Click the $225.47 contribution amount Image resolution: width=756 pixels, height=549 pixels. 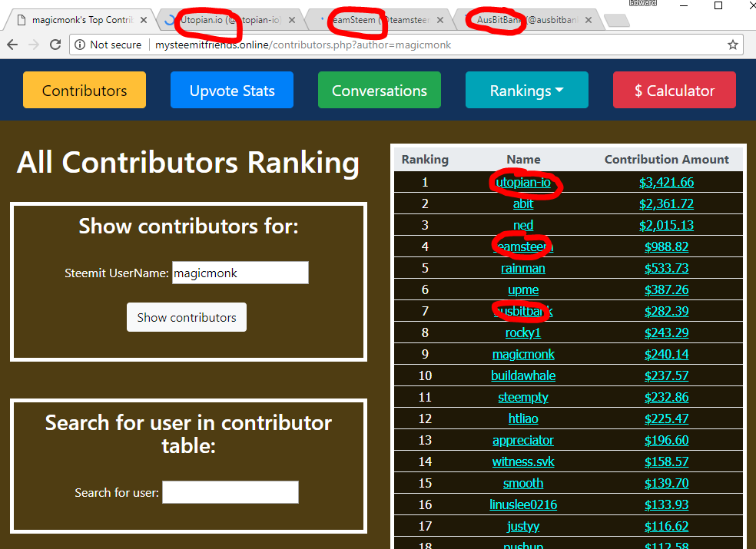coord(666,418)
